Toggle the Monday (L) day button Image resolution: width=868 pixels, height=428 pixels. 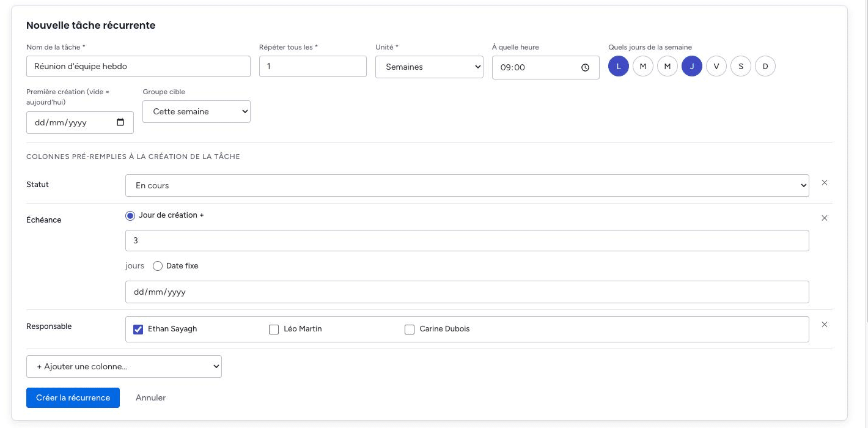point(619,66)
